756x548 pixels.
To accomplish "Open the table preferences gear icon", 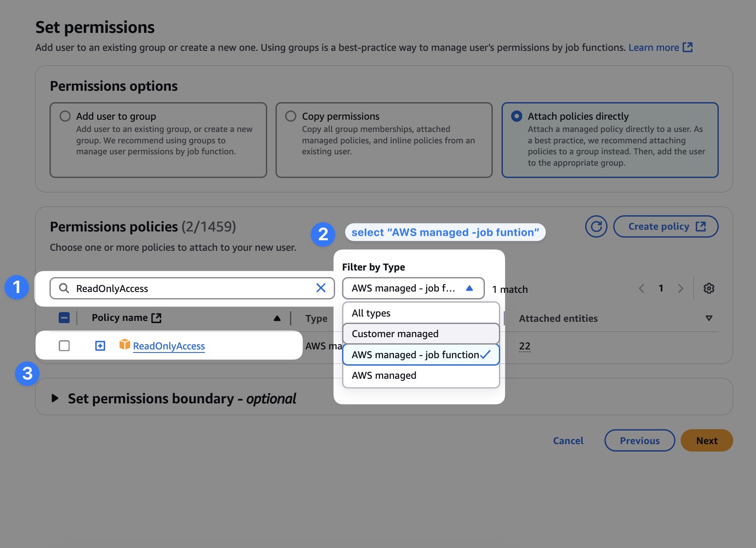I will click(x=709, y=288).
